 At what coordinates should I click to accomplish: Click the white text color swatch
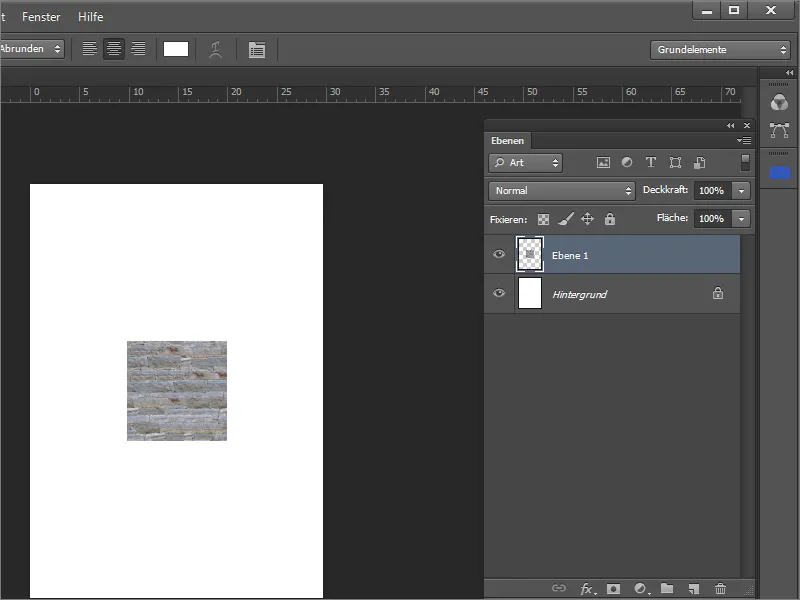(x=176, y=49)
